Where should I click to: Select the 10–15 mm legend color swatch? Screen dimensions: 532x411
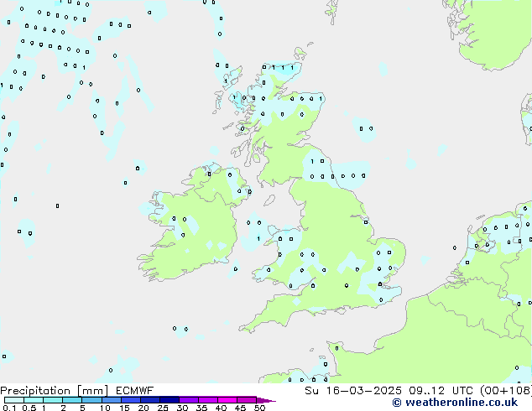[111, 400]
